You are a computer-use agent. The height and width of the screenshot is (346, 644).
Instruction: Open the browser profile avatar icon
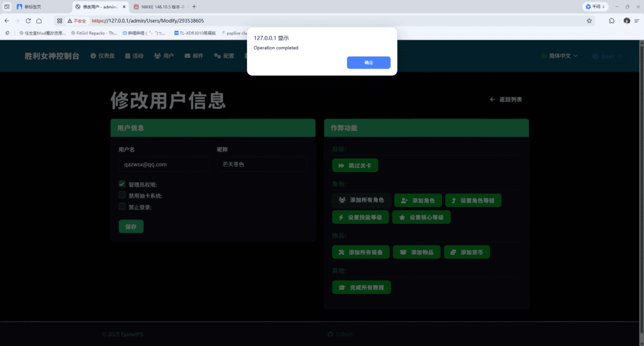pyautogui.click(x=626, y=21)
